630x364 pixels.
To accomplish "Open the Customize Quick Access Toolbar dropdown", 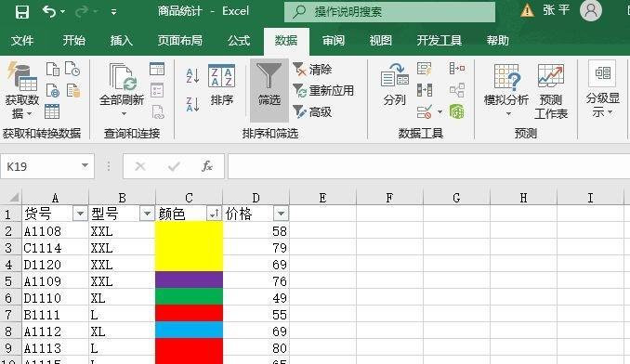I will (114, 12).
